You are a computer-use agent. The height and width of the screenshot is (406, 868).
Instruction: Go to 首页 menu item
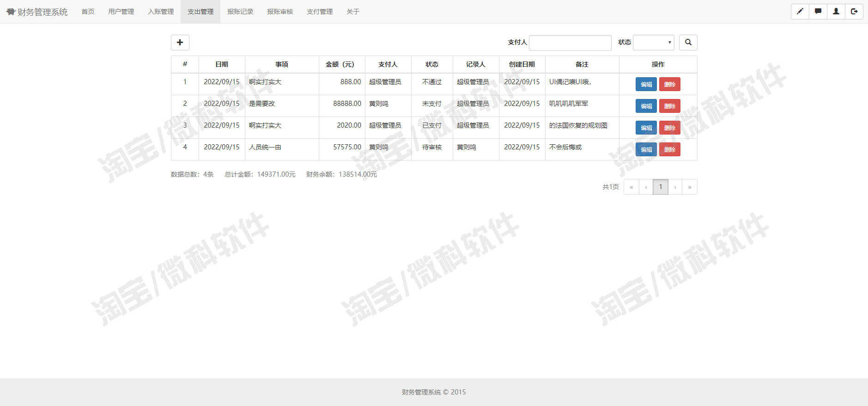pyautogui.click(x=88, y=12)
